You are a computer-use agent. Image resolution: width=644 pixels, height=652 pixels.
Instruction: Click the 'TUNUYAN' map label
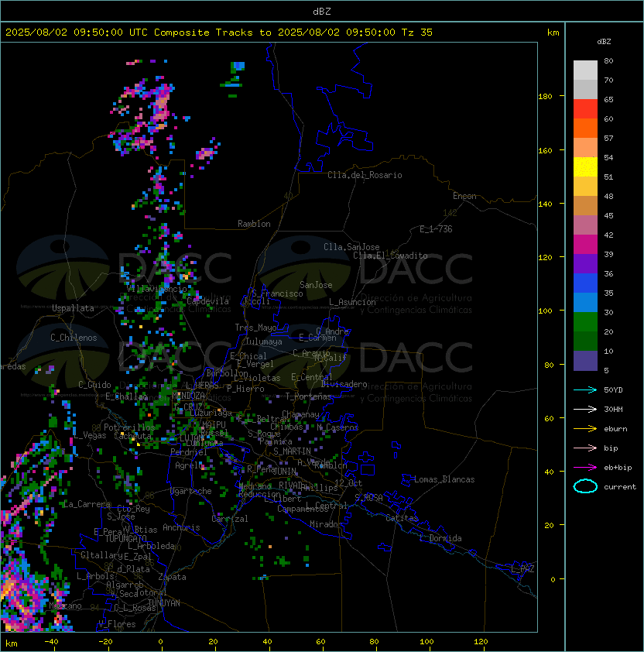(164, 603)
